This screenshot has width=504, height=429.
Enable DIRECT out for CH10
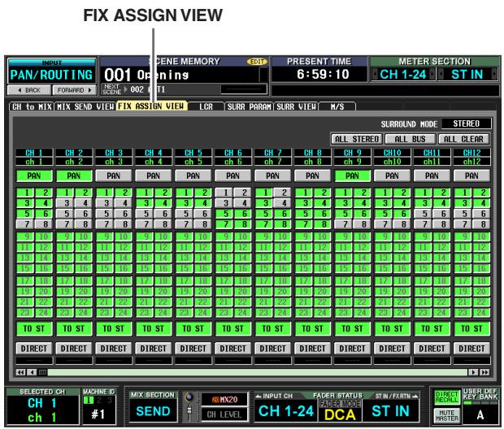coord(392,349)
